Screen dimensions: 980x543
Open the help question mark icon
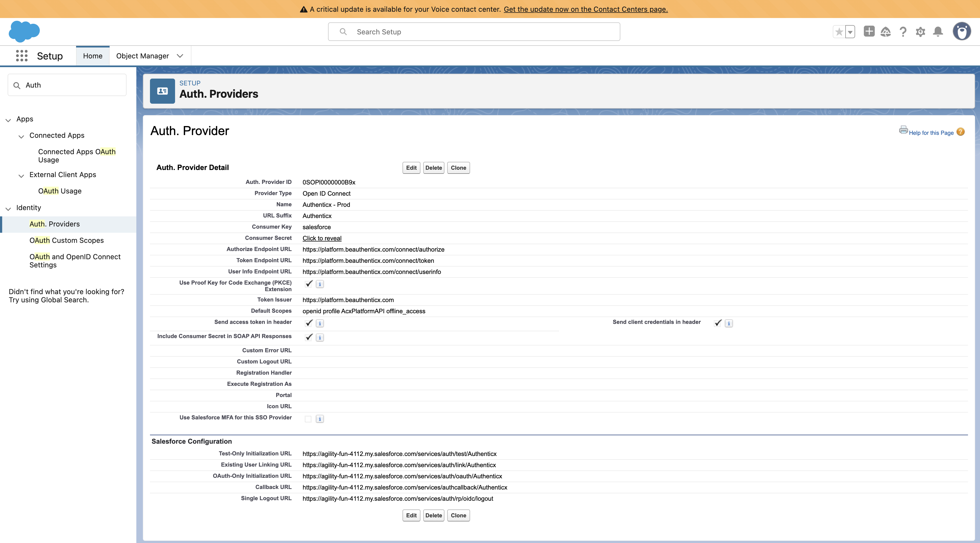click(x=903, y=32)
